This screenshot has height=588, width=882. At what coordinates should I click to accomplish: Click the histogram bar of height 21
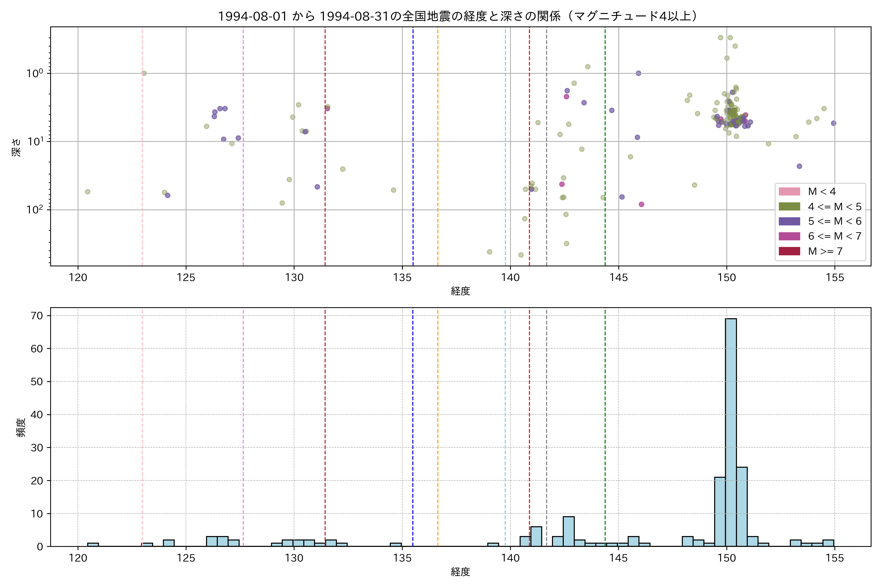(x=720, y=512)
